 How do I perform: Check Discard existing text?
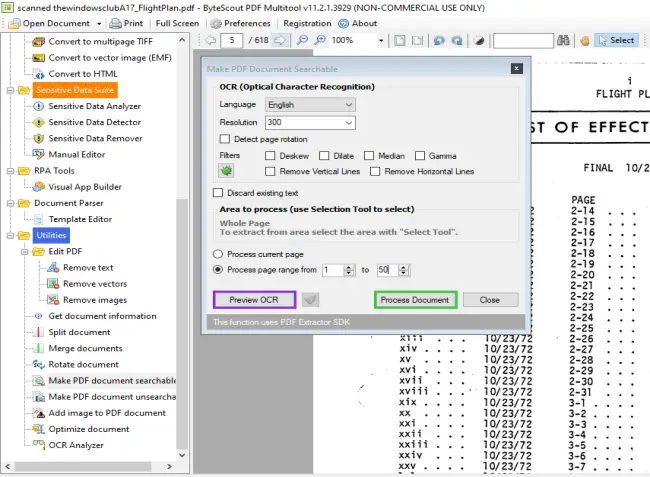[218, 193]
